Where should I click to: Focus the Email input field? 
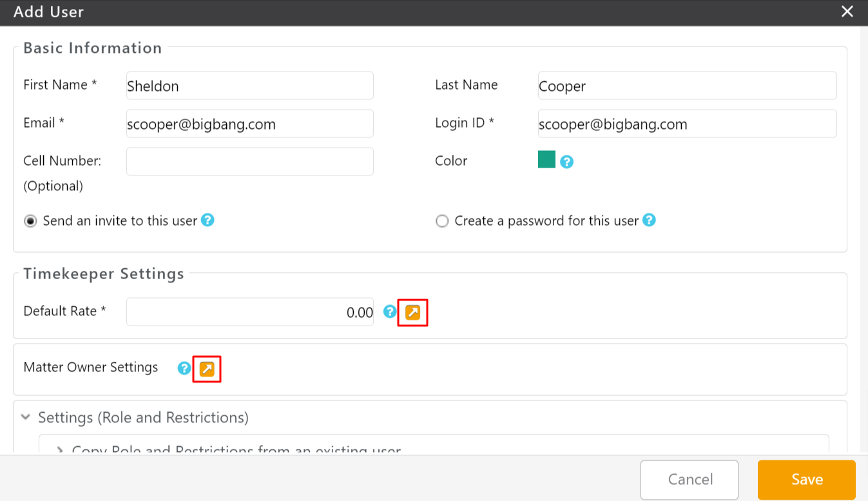(x=249, y=124)
